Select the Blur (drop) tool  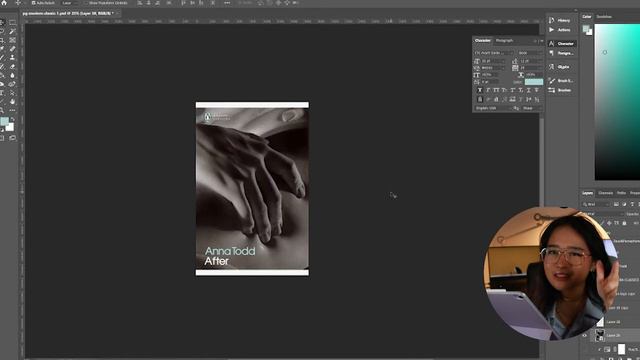pos(12,76)
